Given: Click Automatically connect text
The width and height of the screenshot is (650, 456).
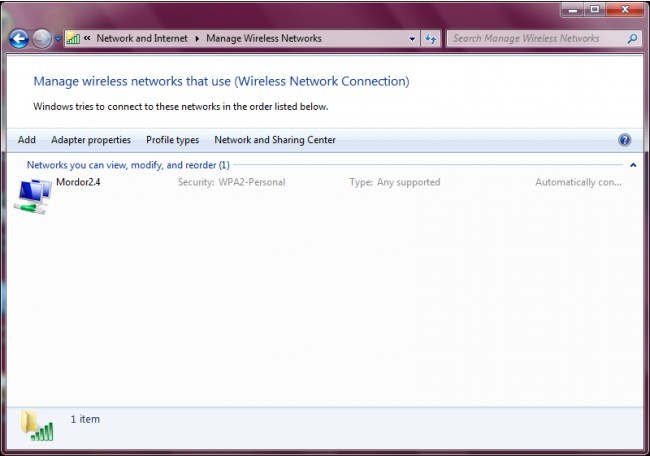Looking at the screenshot, I should pos(578,182).
